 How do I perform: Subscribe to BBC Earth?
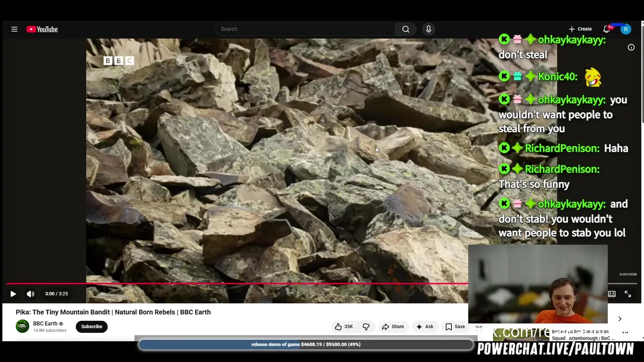point(92,327)
